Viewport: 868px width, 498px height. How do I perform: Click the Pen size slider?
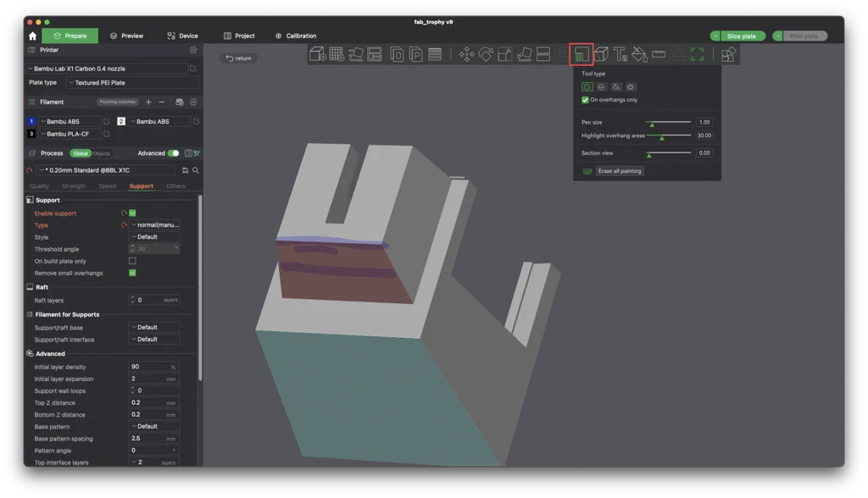669,122
